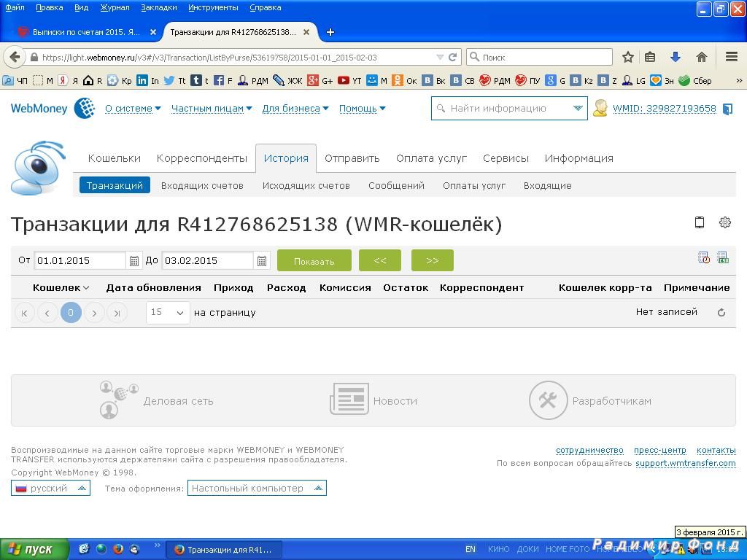Switch to mobile view icon

point(700,222)
